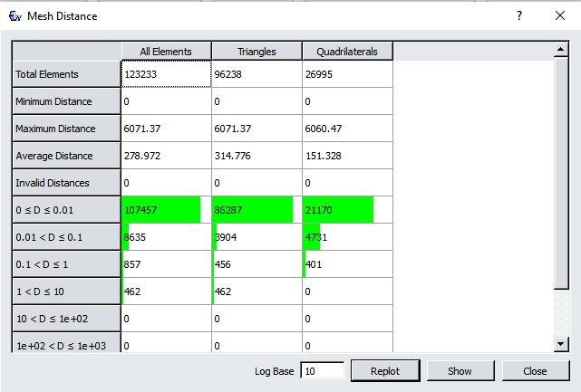This screenshot has width=581, height=392.
Task: Close the dialog with the Close button
Action: (535, 371)
